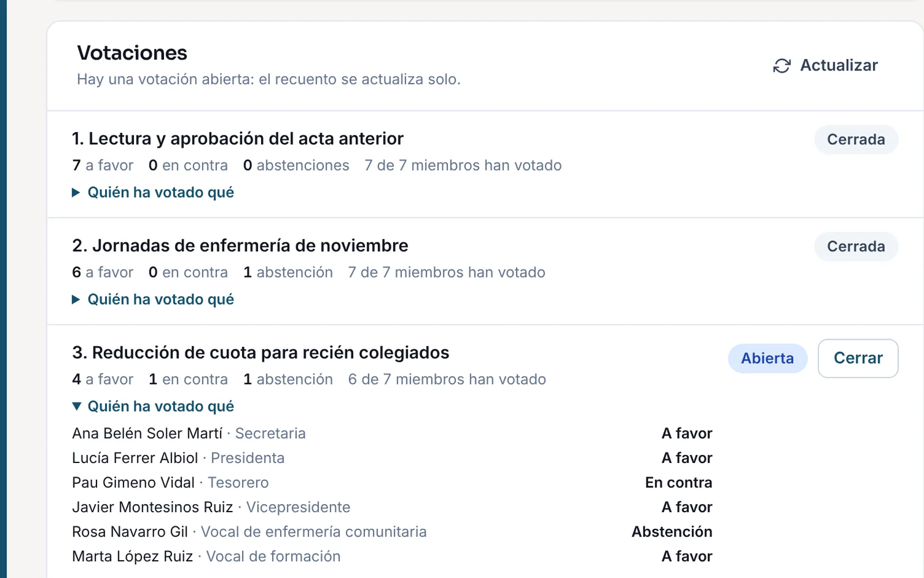Click the Abierta status badge
The image size is (924, 578).
pos(767,358)
